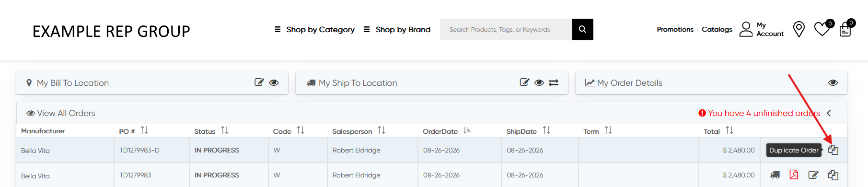This screenshot has width=868, height=187.
Task: Open the wishlist heart icon
Action: [x=822, y=29]
